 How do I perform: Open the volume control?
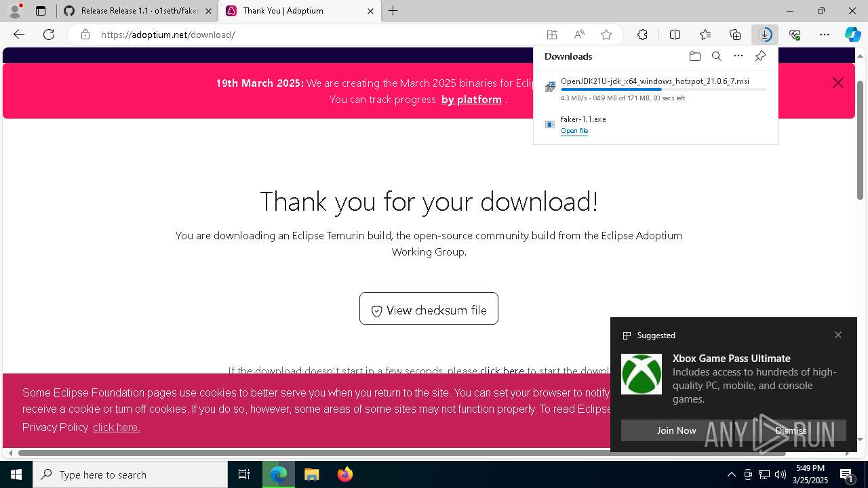pos(781,474)
